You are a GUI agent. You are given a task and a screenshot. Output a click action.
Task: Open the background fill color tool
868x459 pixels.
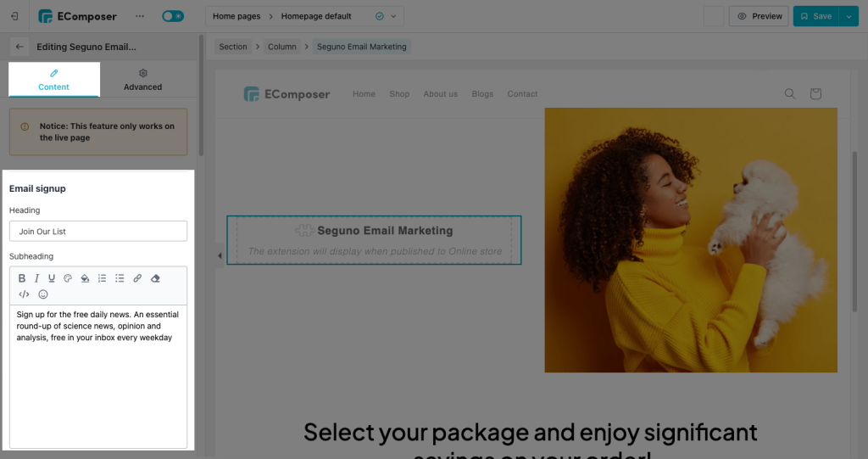click(85, 278)
